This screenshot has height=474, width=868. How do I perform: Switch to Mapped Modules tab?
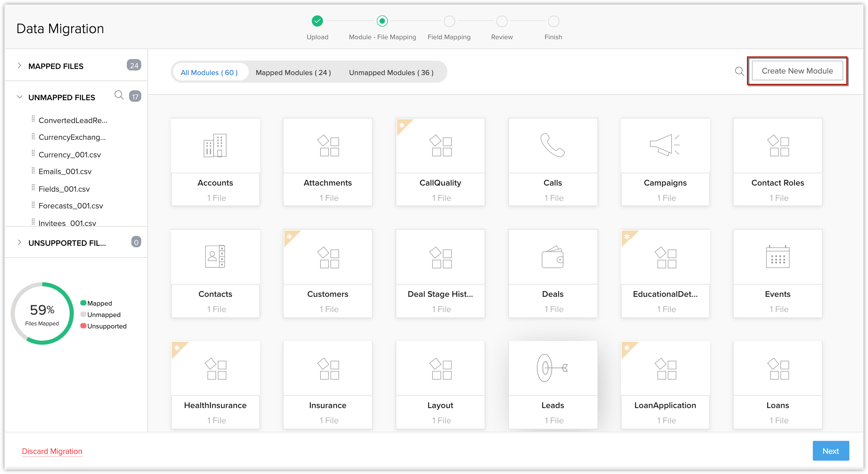[293, 72]
